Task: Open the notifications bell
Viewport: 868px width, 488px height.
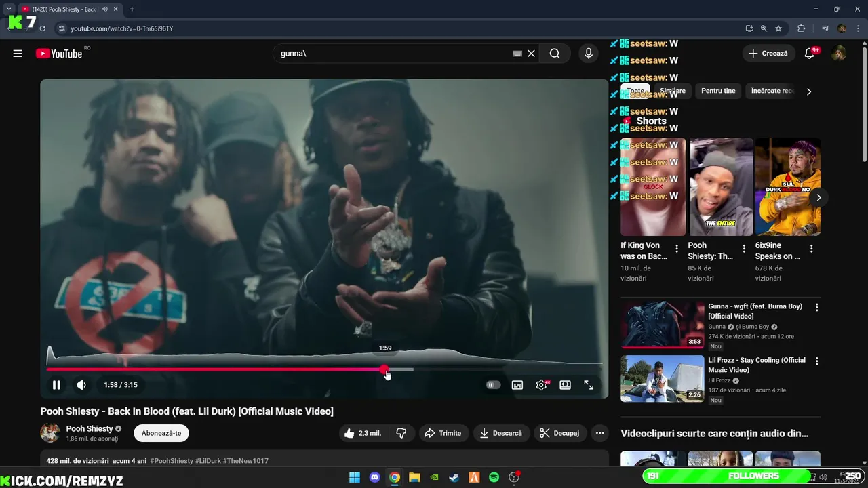Action: coord(809,54)
